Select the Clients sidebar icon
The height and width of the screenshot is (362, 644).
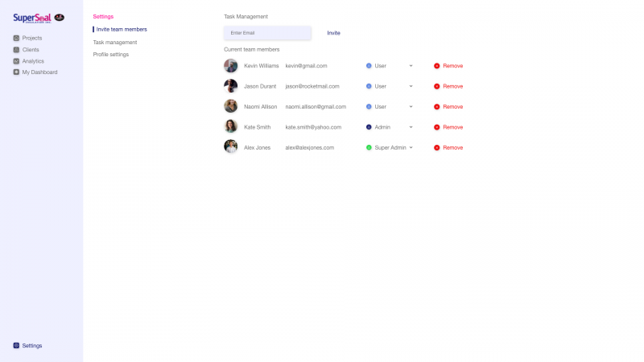16,50
